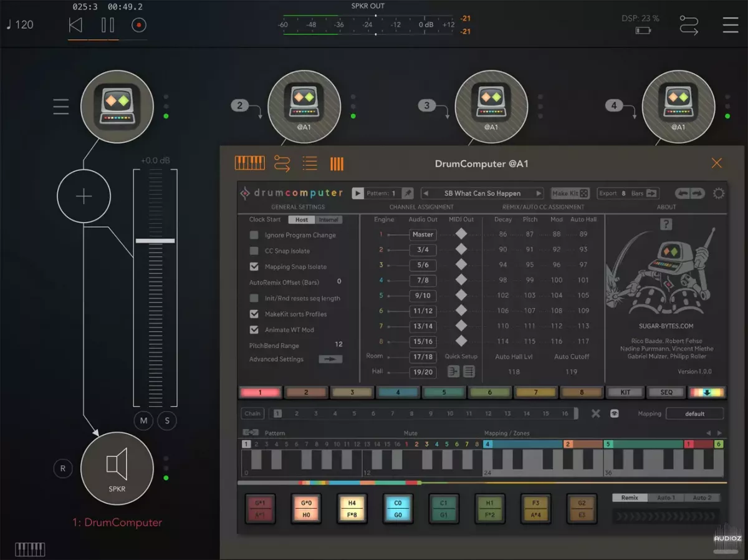Click engine 1 MIDI Out diamond
The width and height of the screenshot is (748, 560).
click(x=461, y=234)
